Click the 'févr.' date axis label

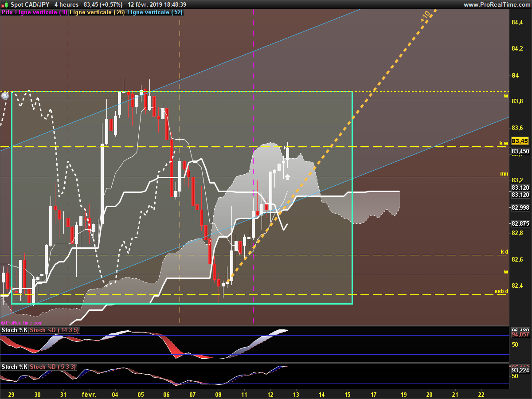tap(89, 394)
